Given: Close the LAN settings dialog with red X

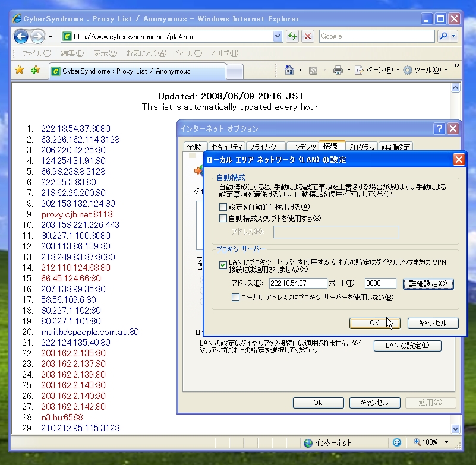Looking at the screenshot, I should (x=459, y=159).
